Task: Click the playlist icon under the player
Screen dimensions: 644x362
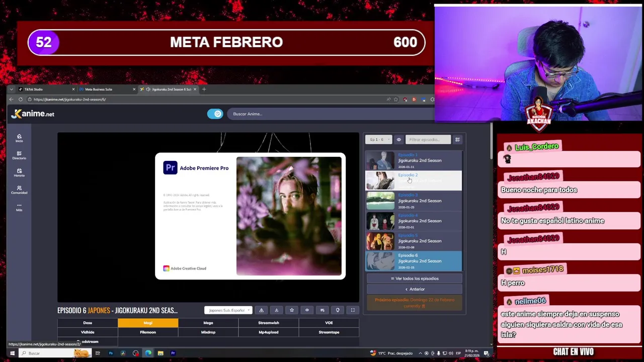Action: [323, 310]
